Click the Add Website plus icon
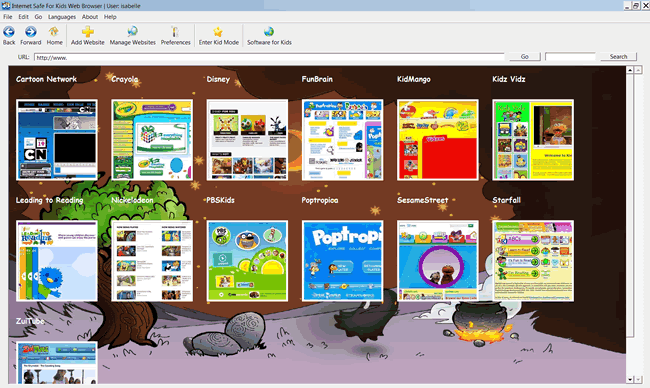The height and width of the screenshot is (388, 650). tap(87, 32)
